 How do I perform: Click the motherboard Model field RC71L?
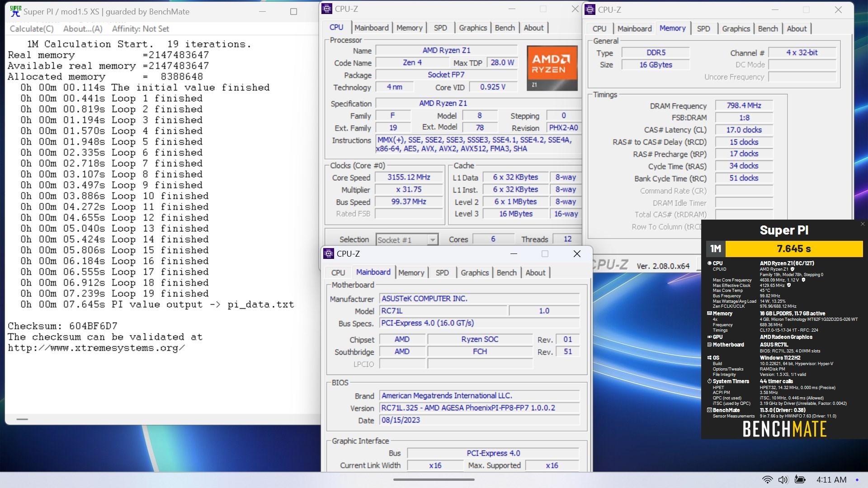(x=443, y=311)
